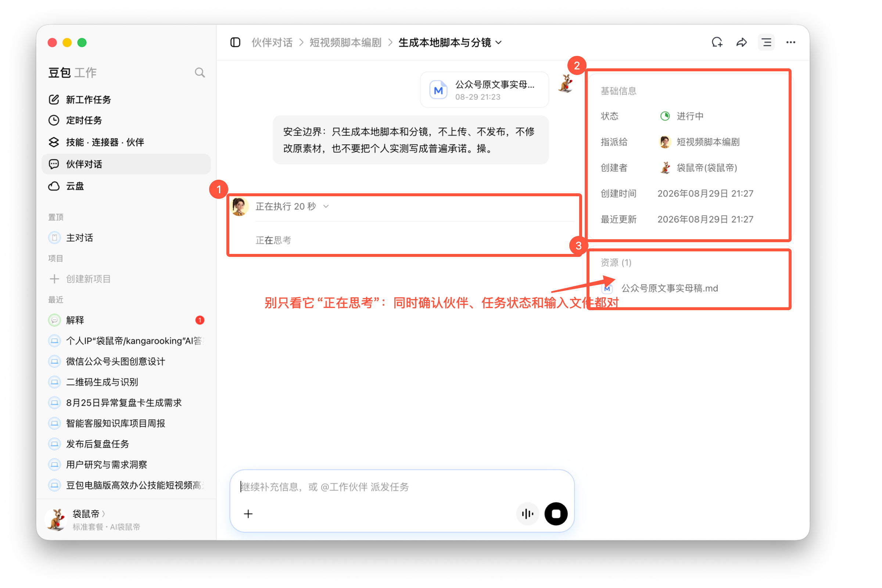Toggle the task details panel icon
The image size is (882, 588).
click(766, 42)
